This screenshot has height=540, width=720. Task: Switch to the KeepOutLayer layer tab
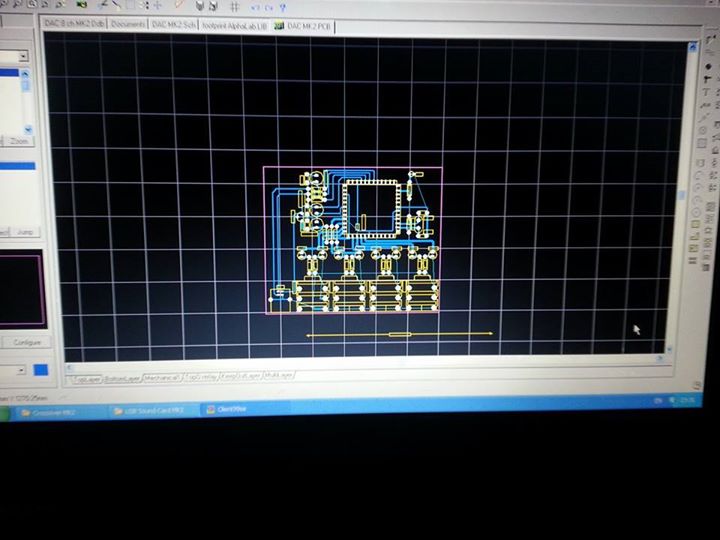(x=241, y=376)
